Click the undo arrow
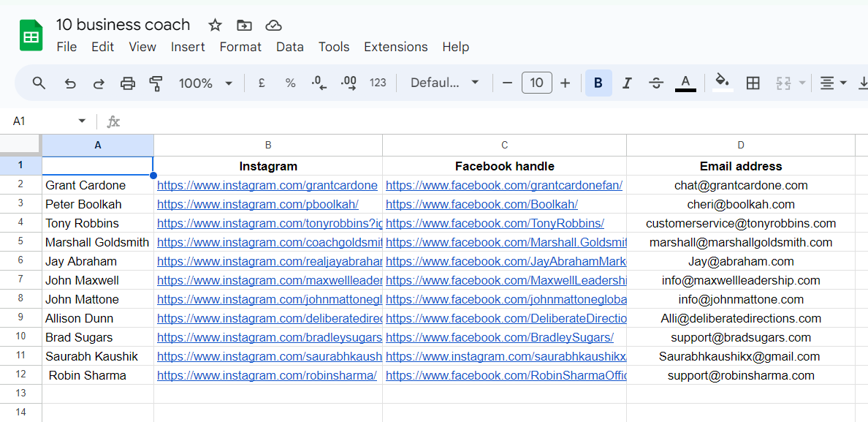The height and width of the screenshot is (422, 868). pos(69,83)
